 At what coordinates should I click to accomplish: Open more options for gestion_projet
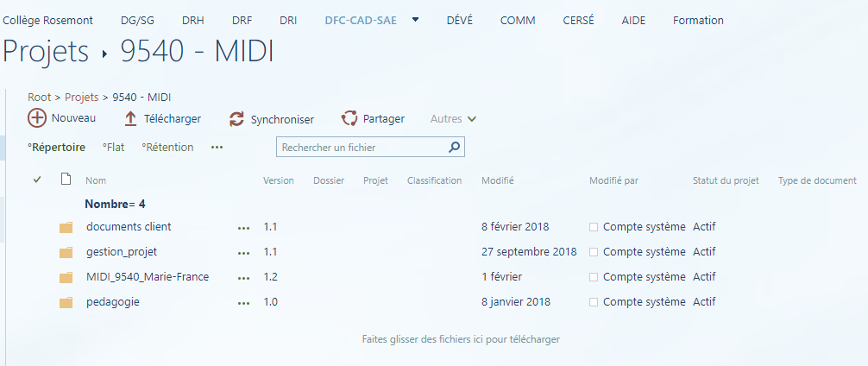(243, 253)
